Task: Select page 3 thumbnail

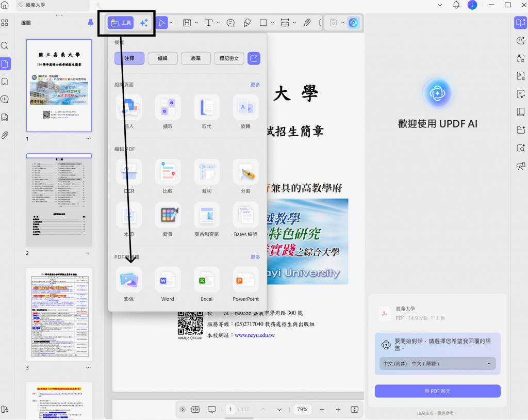Action: 59,314
